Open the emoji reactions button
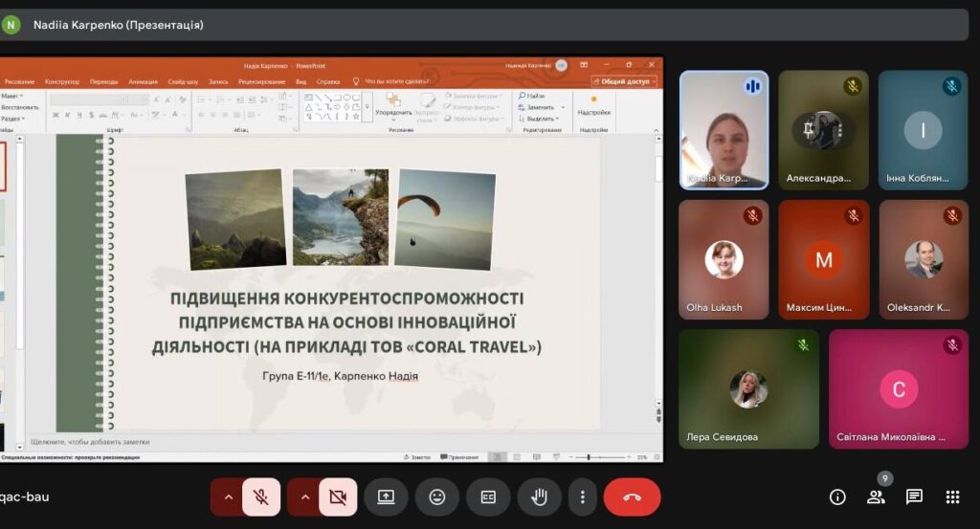 436,497
